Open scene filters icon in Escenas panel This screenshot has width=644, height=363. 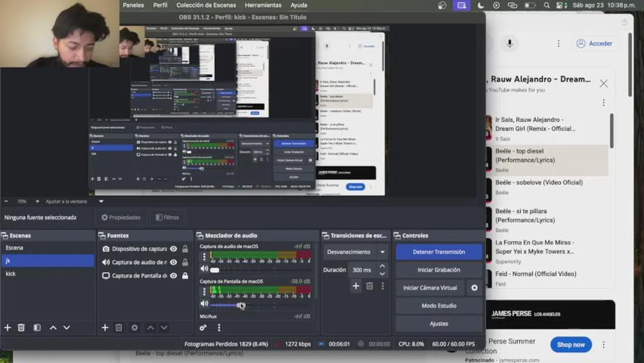(x=37, y=328)
